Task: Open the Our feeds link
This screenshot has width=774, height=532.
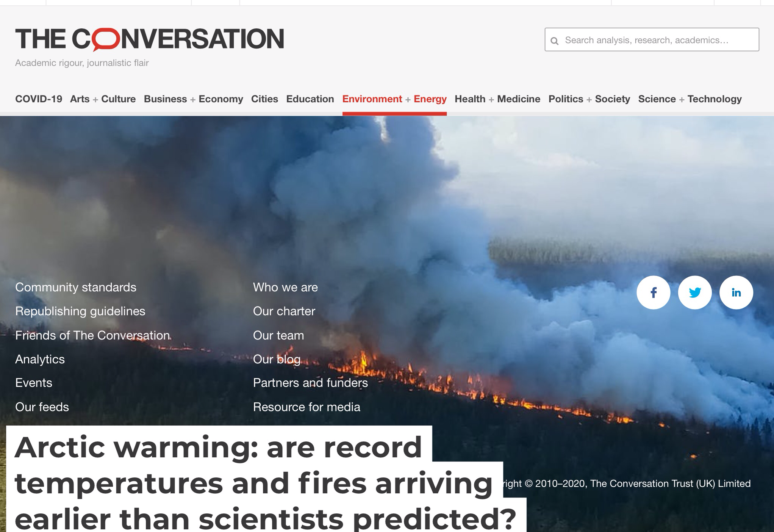Action: click(x=42, y=407)
